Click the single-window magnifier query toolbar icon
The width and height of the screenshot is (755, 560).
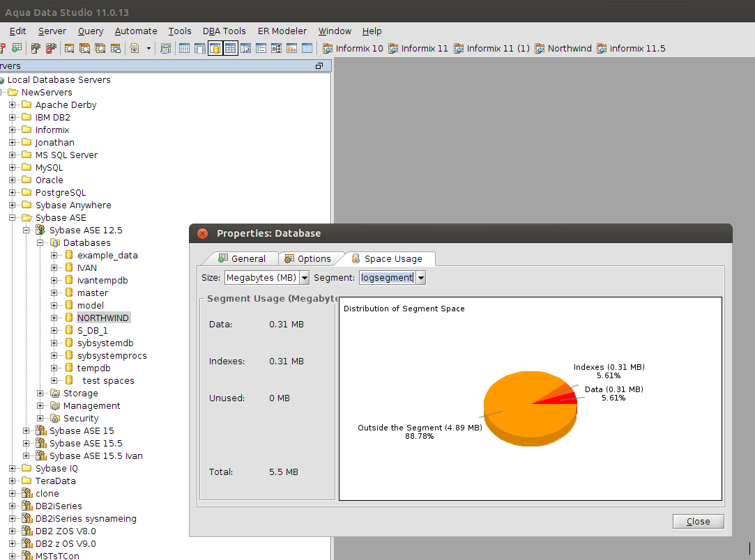click(69, 48)
